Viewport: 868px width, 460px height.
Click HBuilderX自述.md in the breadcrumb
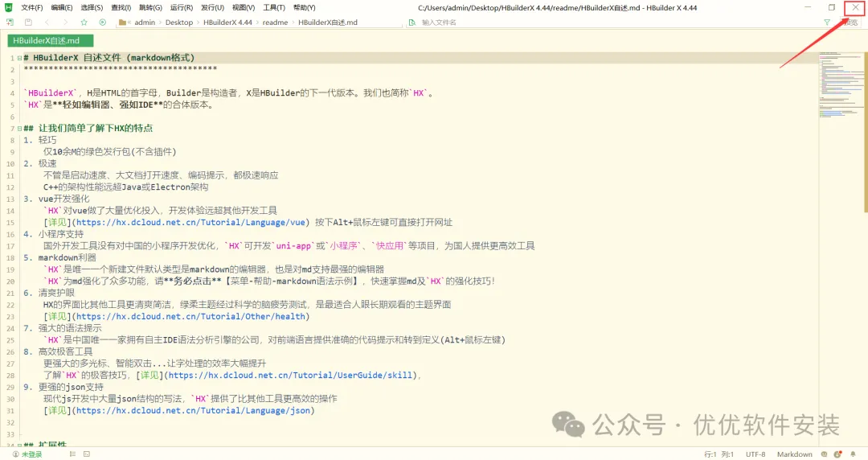pyautogui.click(x=328, y=23)
